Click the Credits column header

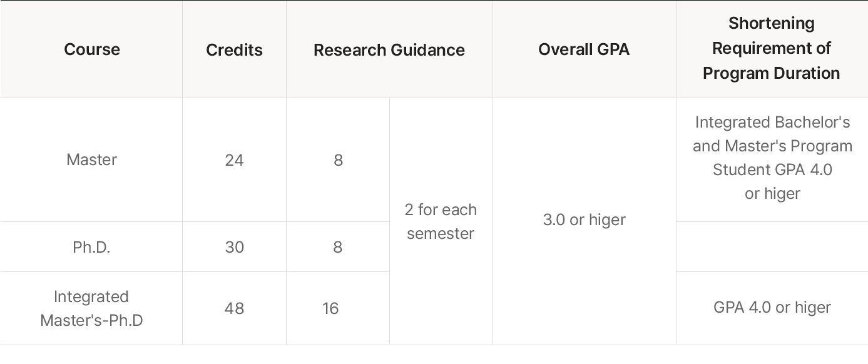[x=234, y=49]
